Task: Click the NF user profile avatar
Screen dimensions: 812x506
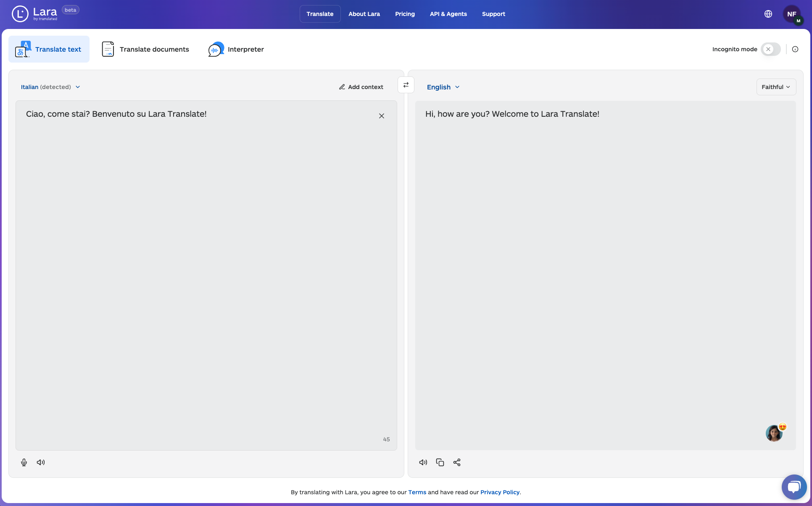Action: 792,14
